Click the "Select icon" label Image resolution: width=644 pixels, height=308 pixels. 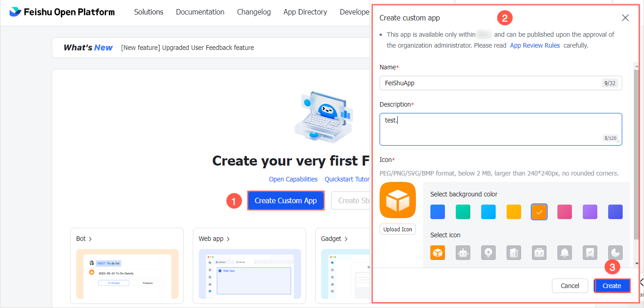pyautogui.click(x=445, y=235)
